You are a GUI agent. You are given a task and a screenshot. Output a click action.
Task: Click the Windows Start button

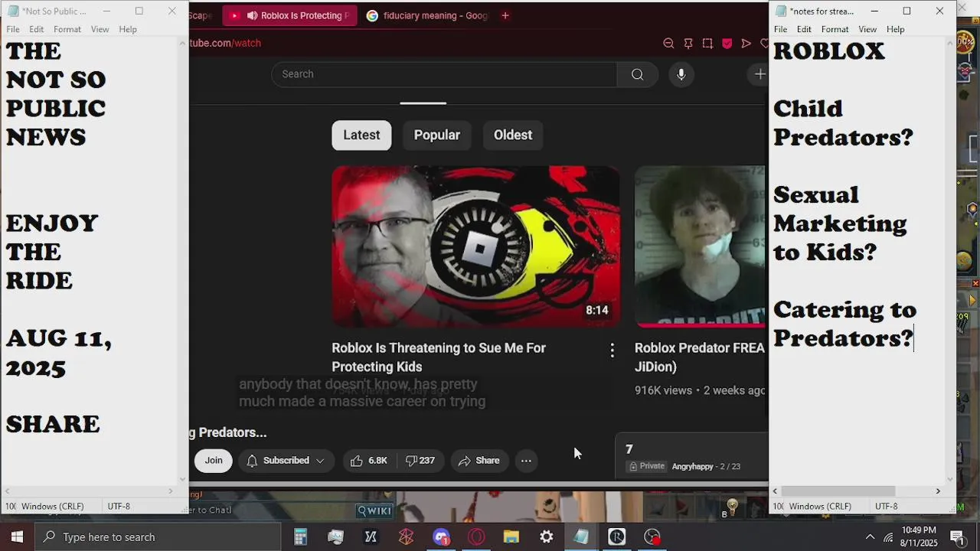coord(17,537)
